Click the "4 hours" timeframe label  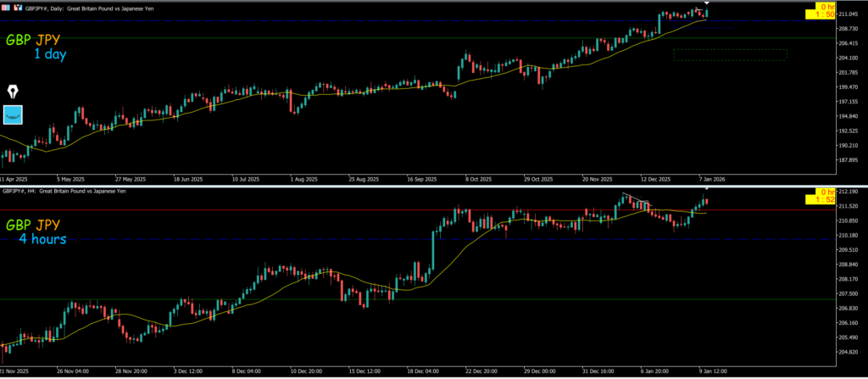pos(42,239)
